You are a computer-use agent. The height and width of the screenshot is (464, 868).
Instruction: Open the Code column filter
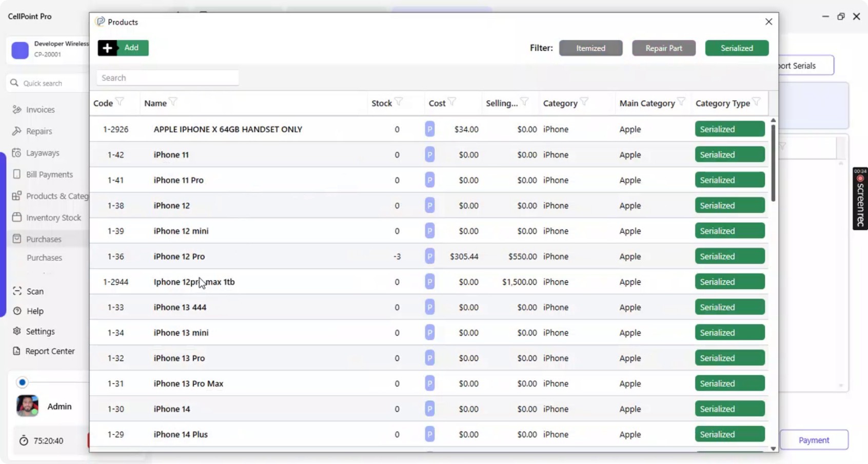120,102
